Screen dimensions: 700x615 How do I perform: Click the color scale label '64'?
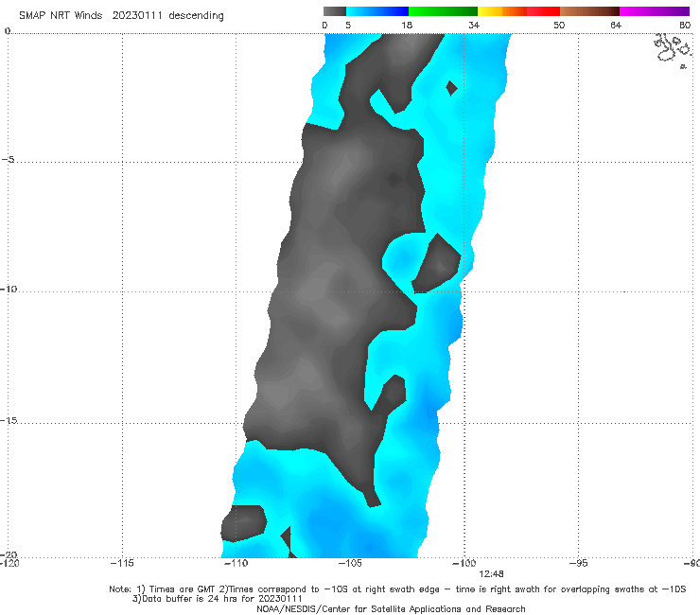(x=616, y=25)
